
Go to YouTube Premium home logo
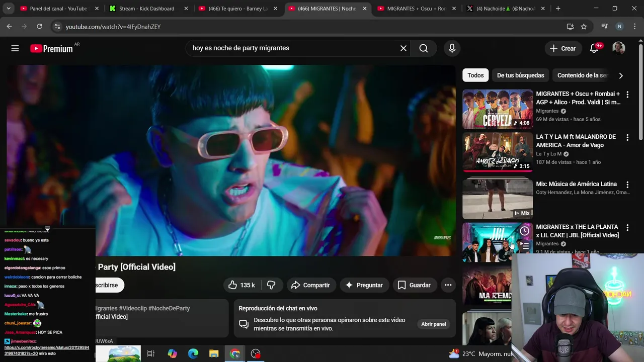tap(51, 48)
